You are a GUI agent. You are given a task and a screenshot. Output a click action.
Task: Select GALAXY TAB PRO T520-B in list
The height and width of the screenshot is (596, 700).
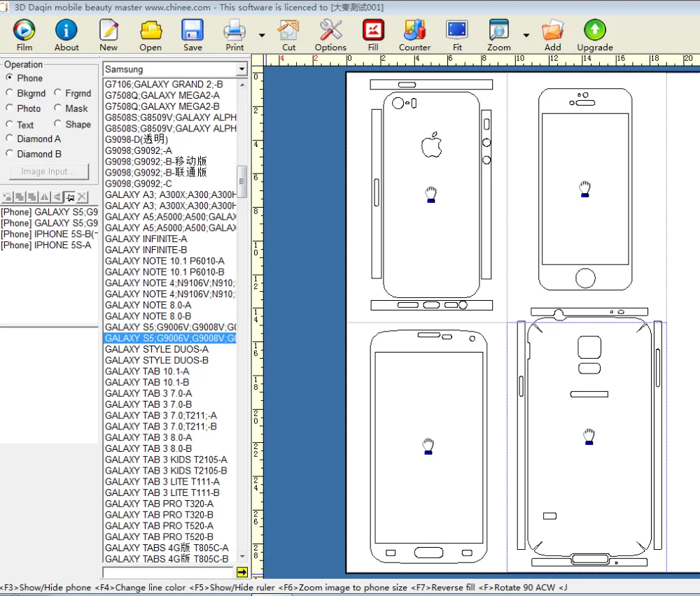point(159,537)
